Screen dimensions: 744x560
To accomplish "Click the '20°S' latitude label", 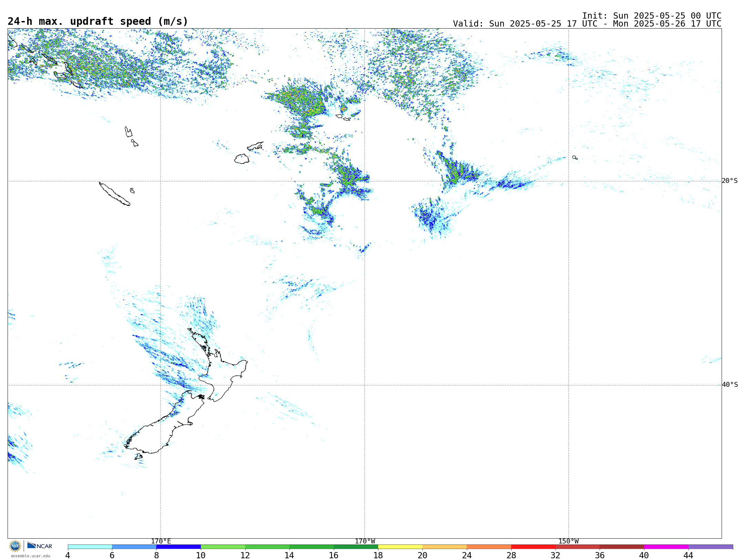I will (x=730, y=181).
